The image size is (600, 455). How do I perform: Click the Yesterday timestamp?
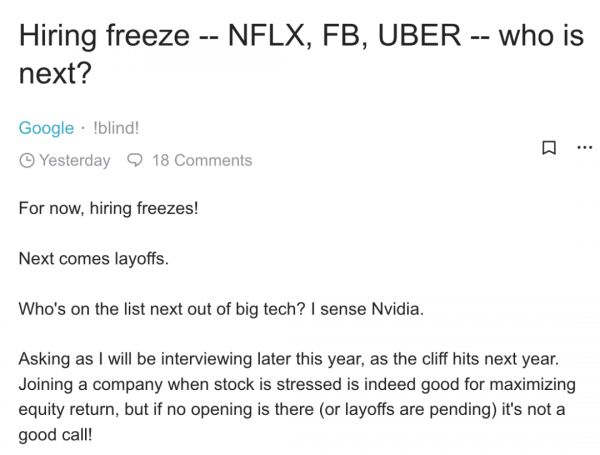pos(74,160)
